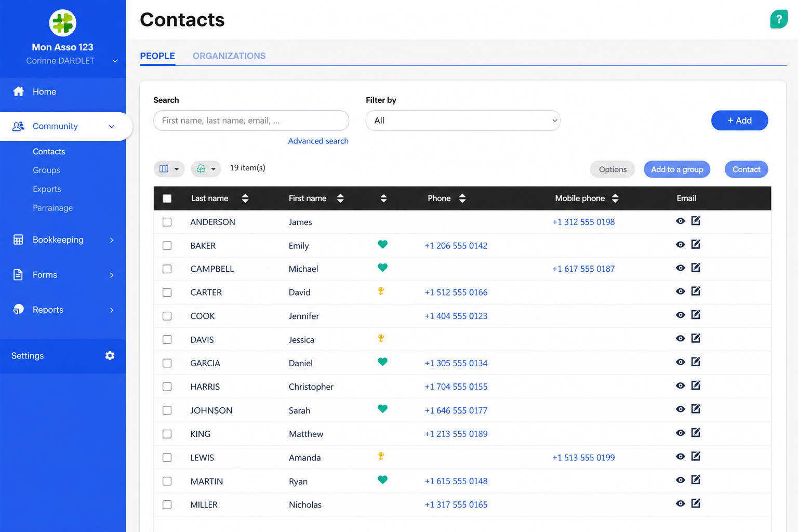Image resolution: width=798 pixels, height=532 pixels.
Task: Open the Settings gear icon
Action: (110, 356)
